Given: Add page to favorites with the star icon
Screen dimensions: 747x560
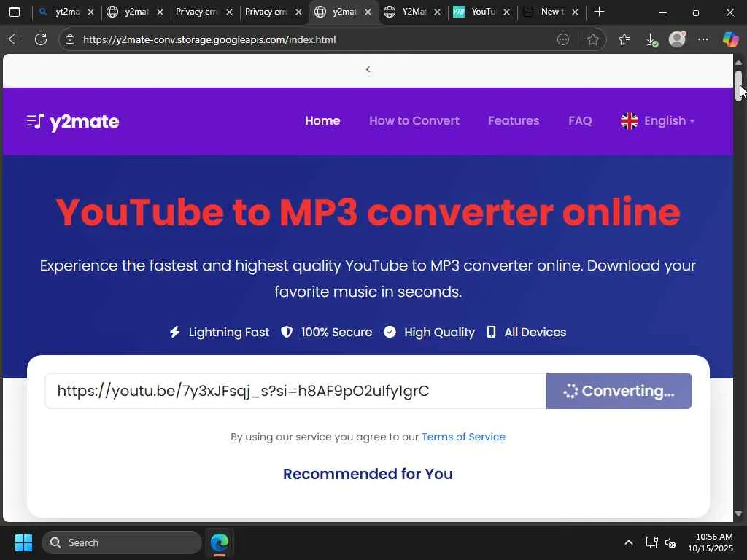Looking at the screenshot, I should pyautogui.click(x=592, y=39).
